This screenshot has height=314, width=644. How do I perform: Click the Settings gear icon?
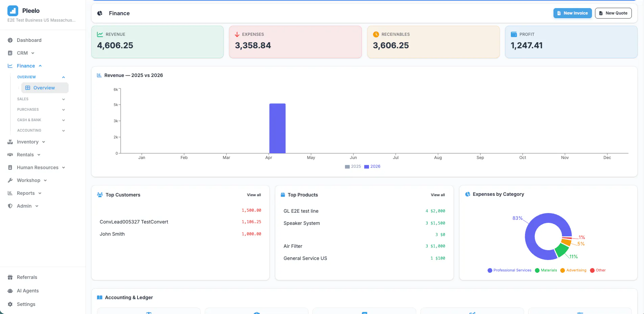click(10, 304)
